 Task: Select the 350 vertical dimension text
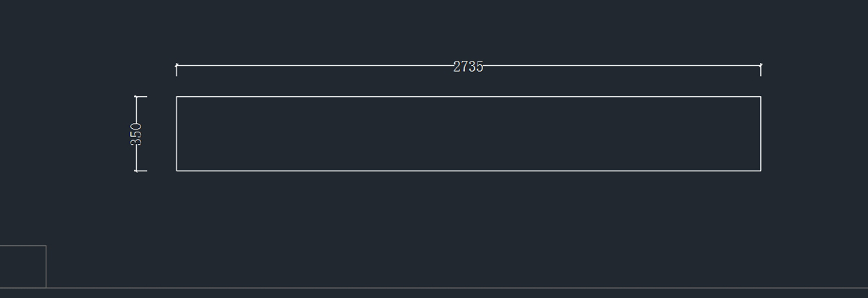(x=136, y=134)
